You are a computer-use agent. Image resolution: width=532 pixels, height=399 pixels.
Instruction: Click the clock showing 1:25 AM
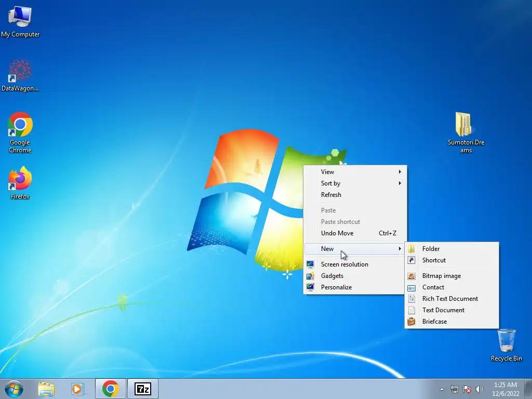pyautogui.click(x=506, y=389)
